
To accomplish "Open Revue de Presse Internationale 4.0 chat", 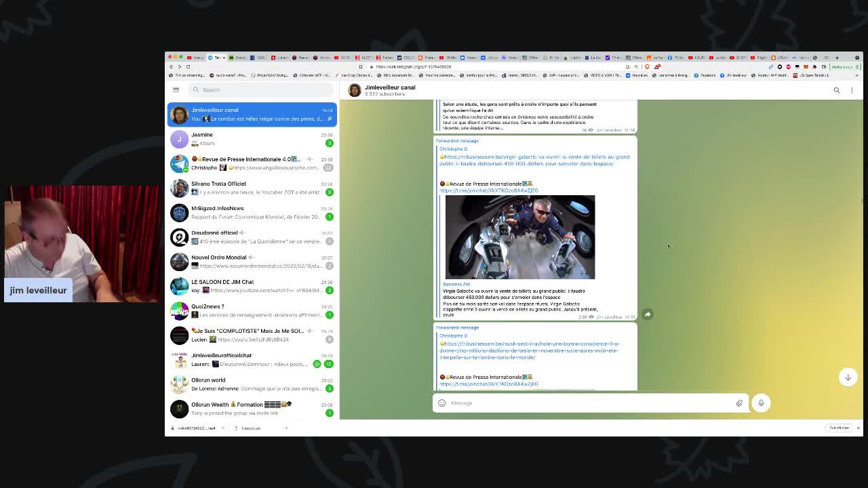I will tap(252, 163).
